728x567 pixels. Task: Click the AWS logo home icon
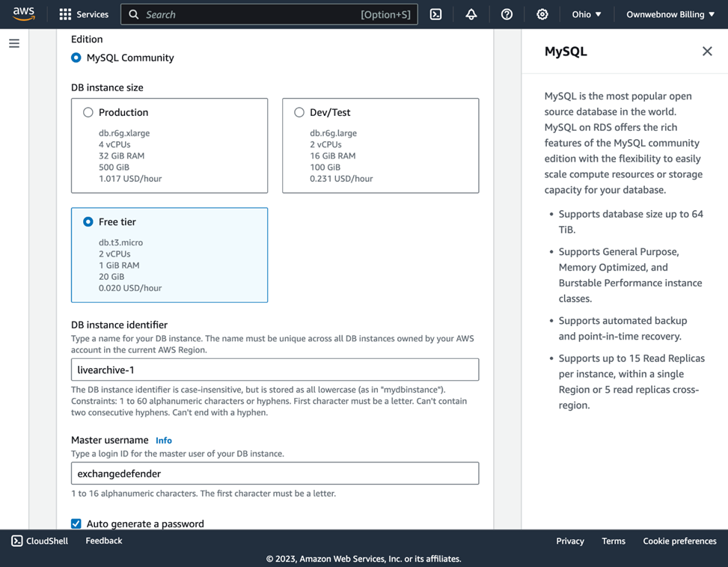point(23,14)
